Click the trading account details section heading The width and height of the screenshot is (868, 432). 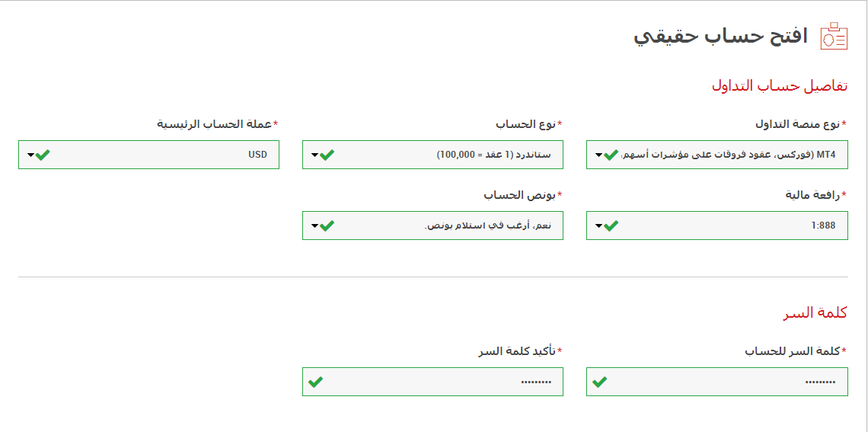779,85
